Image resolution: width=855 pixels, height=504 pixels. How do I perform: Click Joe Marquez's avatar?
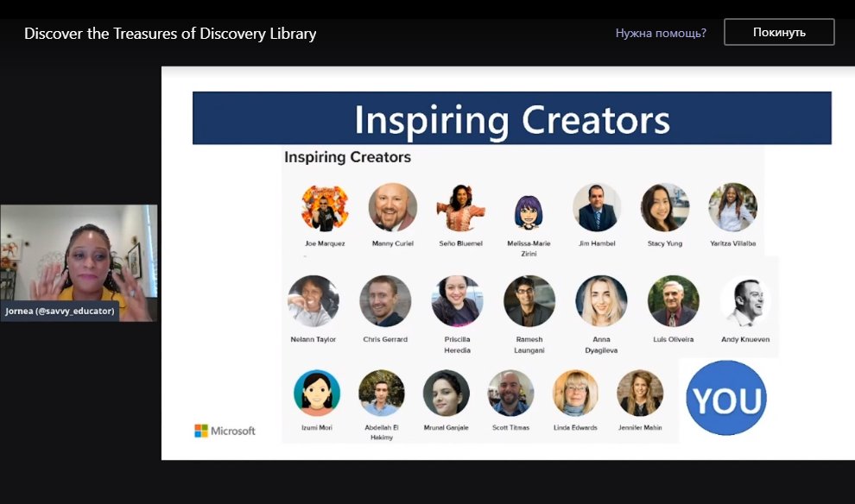pos(325,208)
